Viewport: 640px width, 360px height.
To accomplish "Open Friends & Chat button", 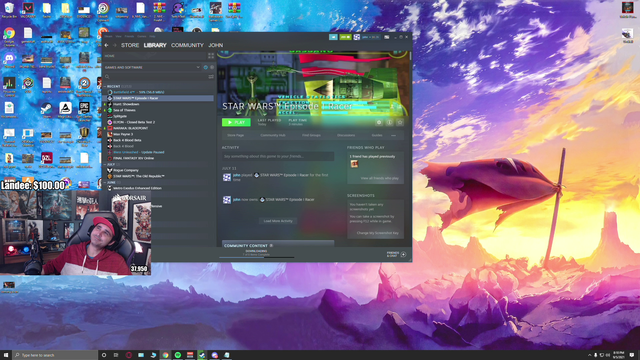I will pyautogui.click(x=396, y=254).
